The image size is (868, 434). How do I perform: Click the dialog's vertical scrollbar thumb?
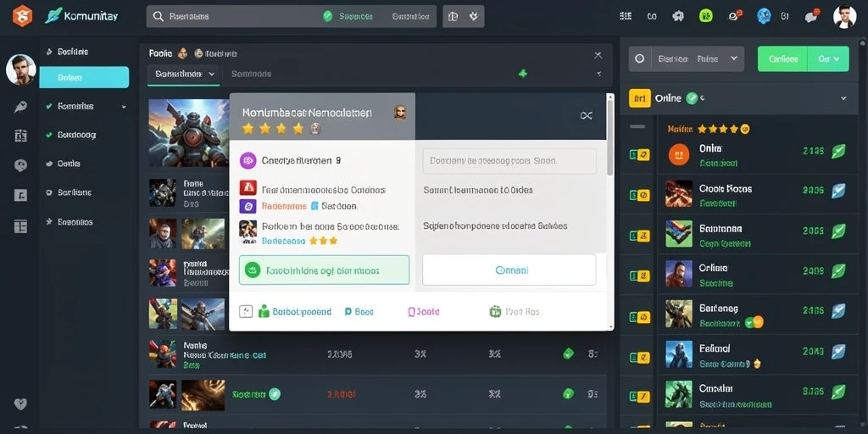pos(610,136)
